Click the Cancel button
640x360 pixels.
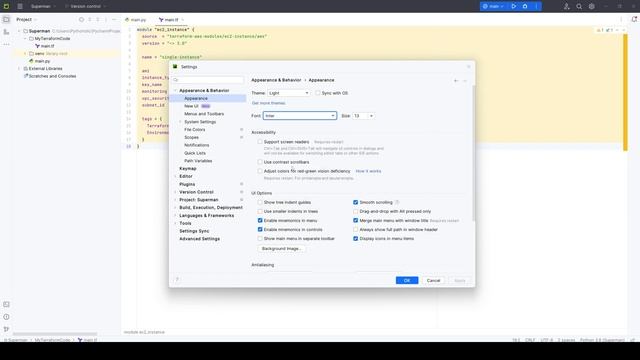pyautogui.click(x=433, y=280)
